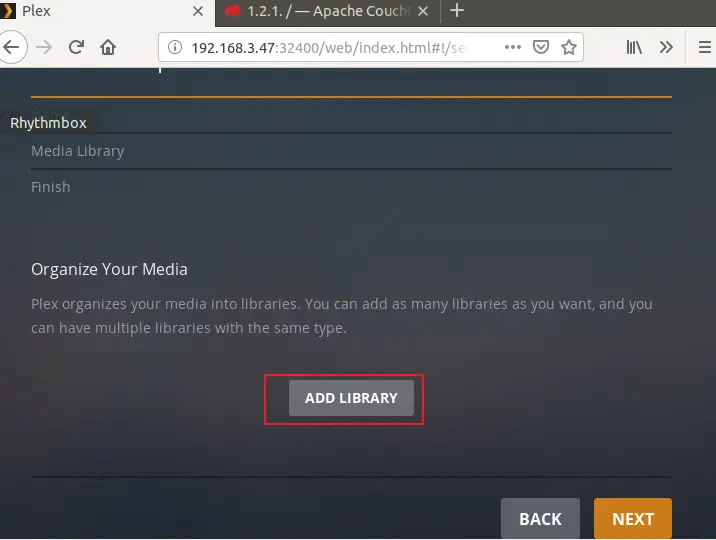Viewport: 716px width, 540px height.
Task: Switch to the Apache CouchDB tab
Action: [327, 11]
